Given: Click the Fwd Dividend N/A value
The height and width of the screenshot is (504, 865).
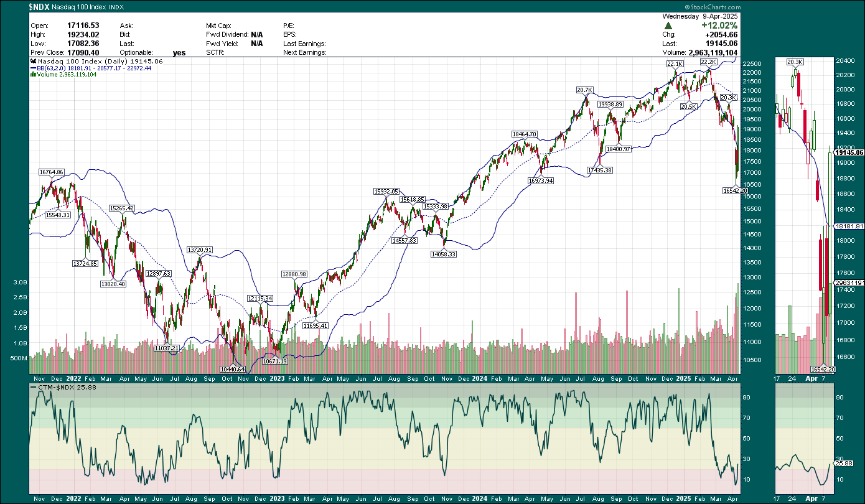Looking at the screenshot, I should point(256,35).
